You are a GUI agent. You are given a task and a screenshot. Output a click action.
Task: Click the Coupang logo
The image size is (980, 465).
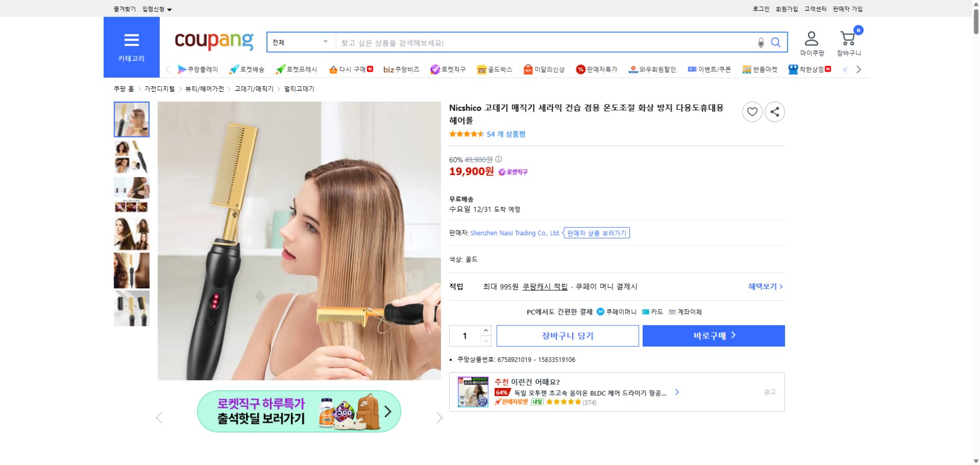[x=213, y=41]
